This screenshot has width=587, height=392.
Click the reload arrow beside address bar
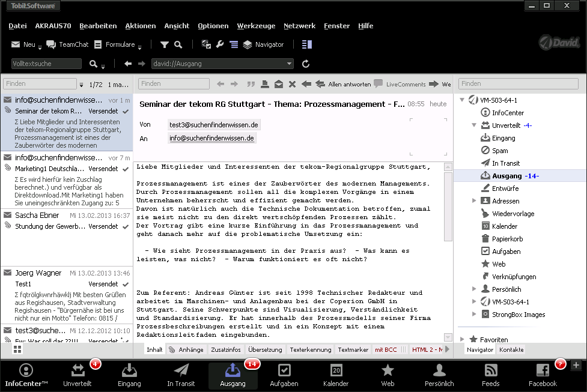click(305, 64)
